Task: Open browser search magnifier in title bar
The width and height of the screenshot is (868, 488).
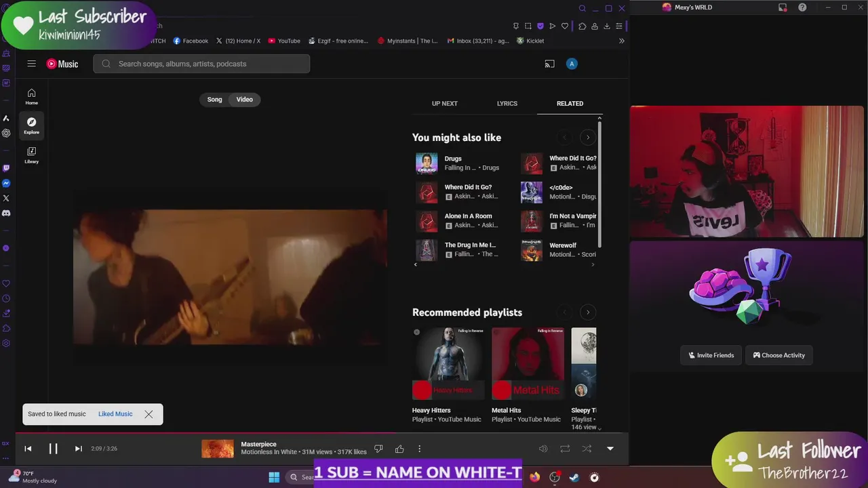Action: (582, 8)
